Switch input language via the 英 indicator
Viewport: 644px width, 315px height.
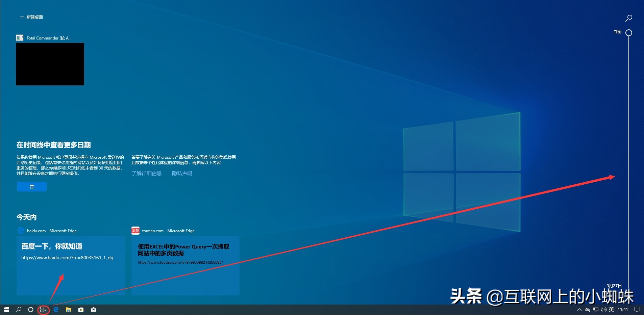pyautogui.click(x=611, y=310)
